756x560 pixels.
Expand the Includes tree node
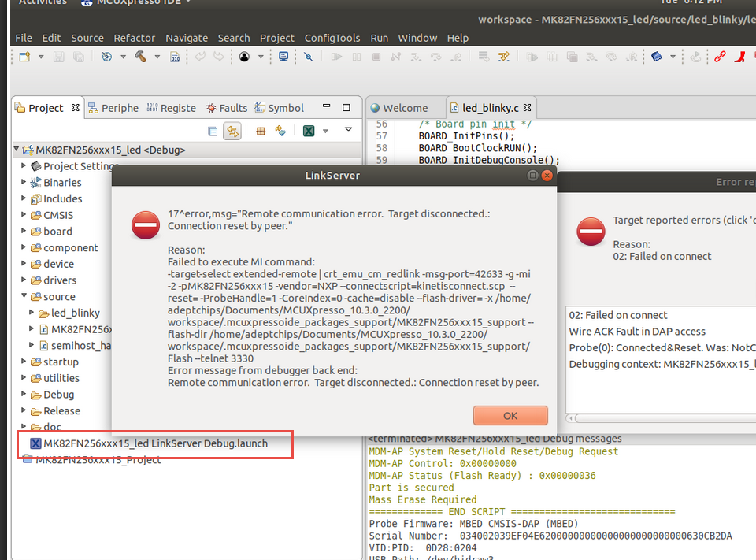click(23, 198)
